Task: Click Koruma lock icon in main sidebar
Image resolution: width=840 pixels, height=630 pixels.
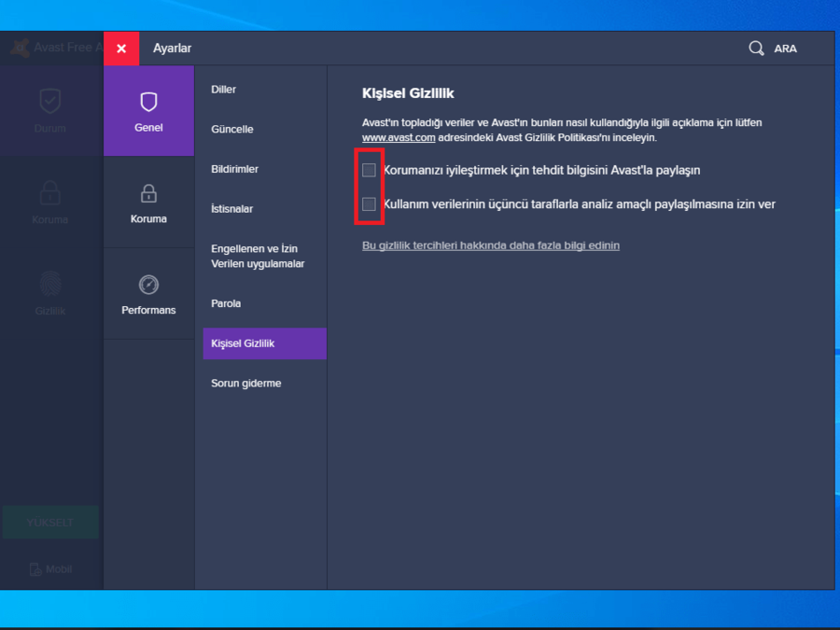Action: [49, 193]
